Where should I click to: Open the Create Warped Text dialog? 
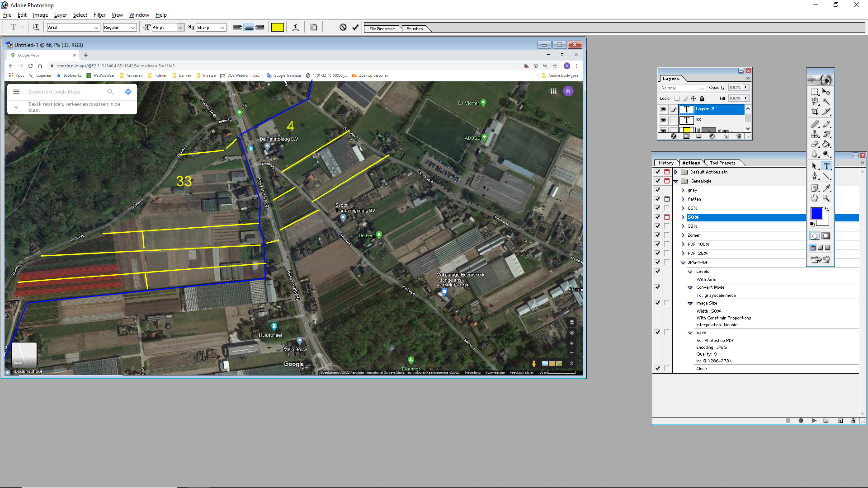point(296,27)
